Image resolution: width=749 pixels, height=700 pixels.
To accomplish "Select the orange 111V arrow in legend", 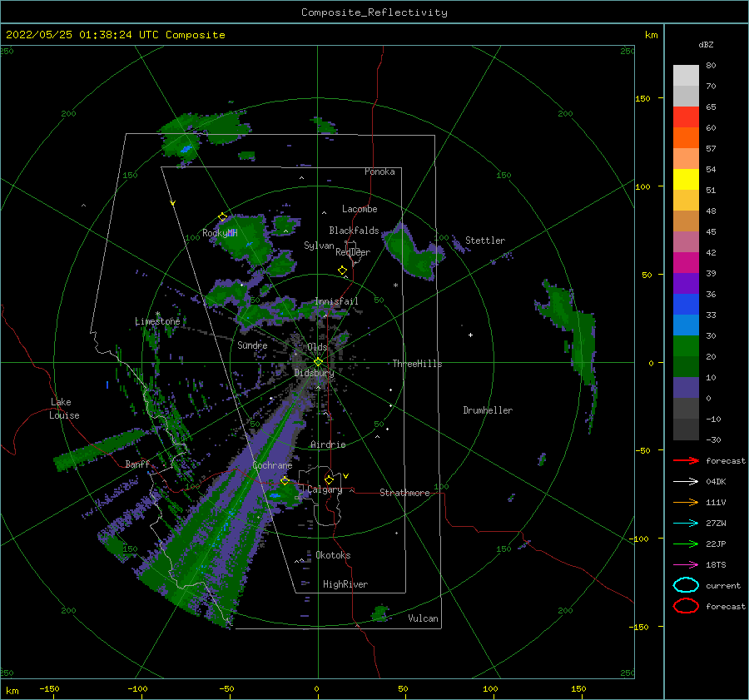I will click(686, 502).
